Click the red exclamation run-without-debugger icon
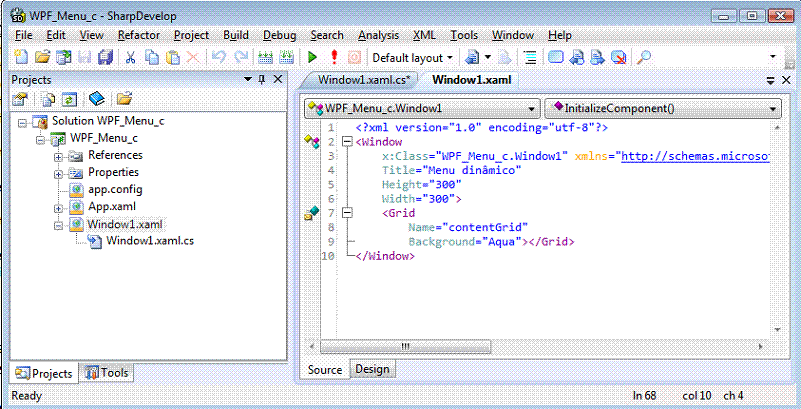 tap(335, 57)
